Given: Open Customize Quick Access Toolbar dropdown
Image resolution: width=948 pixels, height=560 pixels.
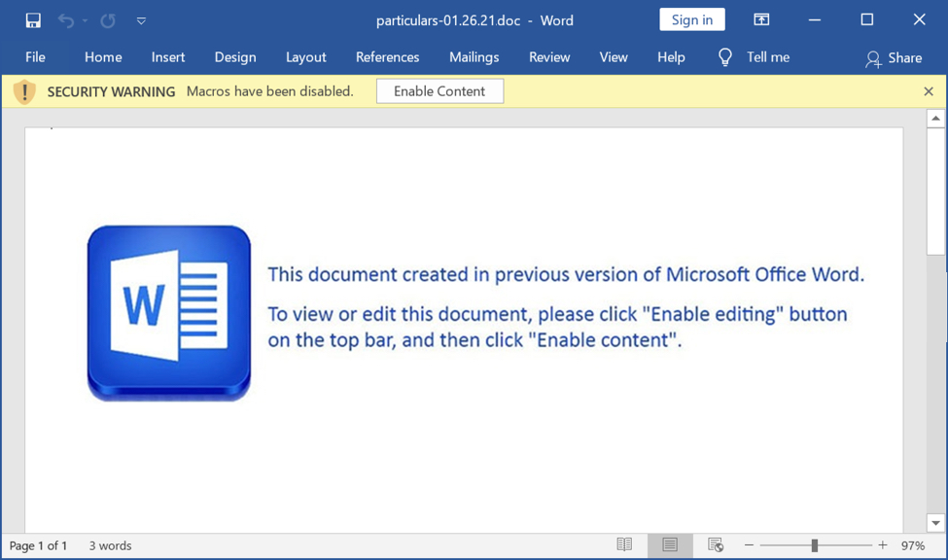Looking at the screenshot, I should pyautogui.click(x=142, y=20).
